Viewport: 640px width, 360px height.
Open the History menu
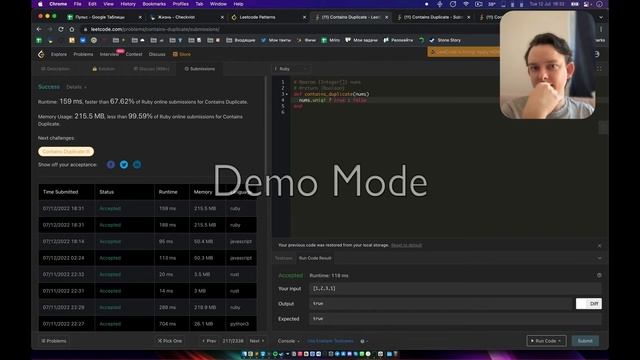(x=128, y=4)
